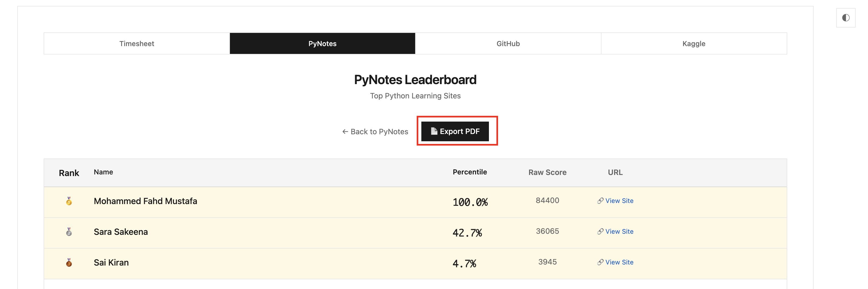Click the gold medal rank icon
868x289 pixels.
coord(69,201)
